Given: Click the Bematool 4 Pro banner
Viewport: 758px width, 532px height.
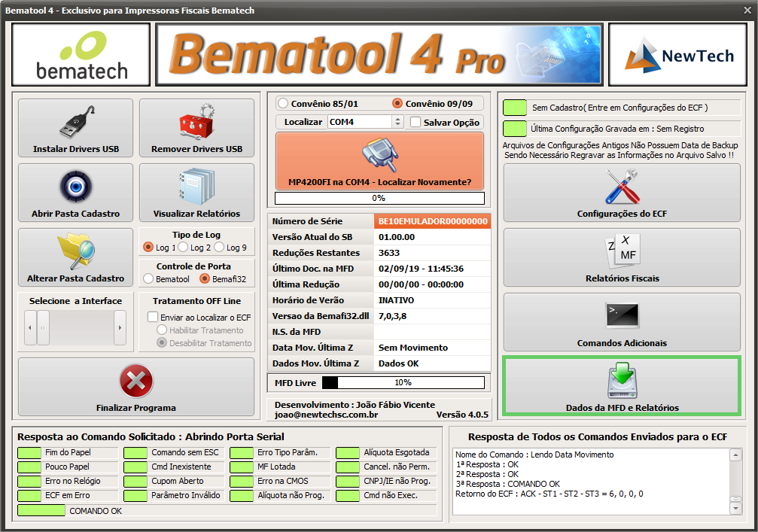Looking at the screenshot, I should pos(379,55).
